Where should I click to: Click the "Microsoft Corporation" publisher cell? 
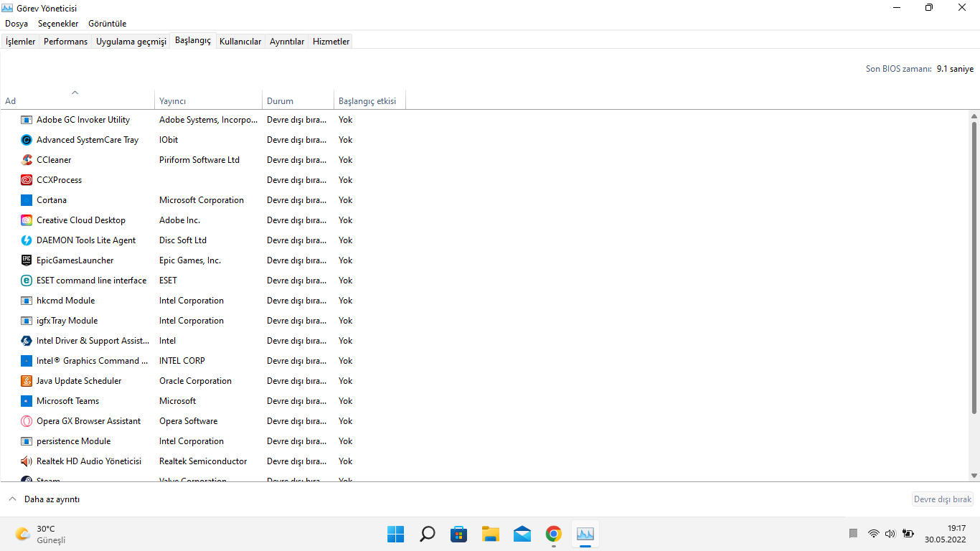[202, 200]
